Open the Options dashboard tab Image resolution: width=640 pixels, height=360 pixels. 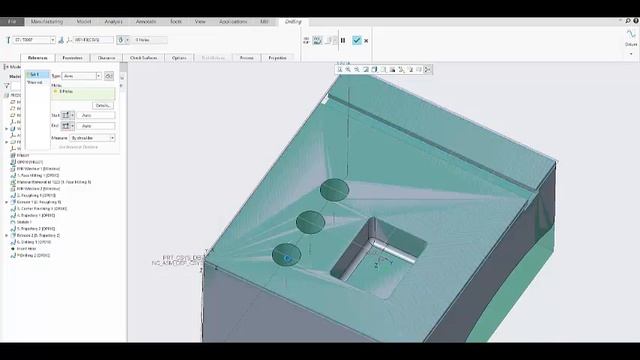[179, 58]
